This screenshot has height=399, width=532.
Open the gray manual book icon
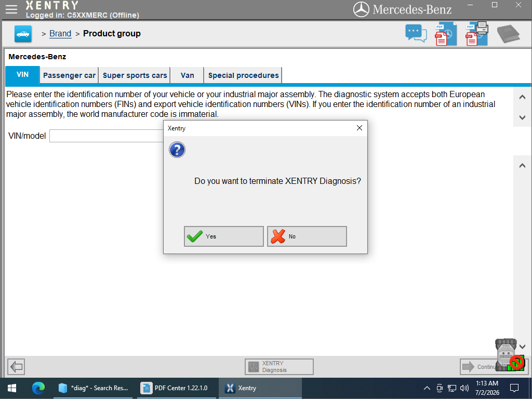pyautogui.click(x=508, y=34)
